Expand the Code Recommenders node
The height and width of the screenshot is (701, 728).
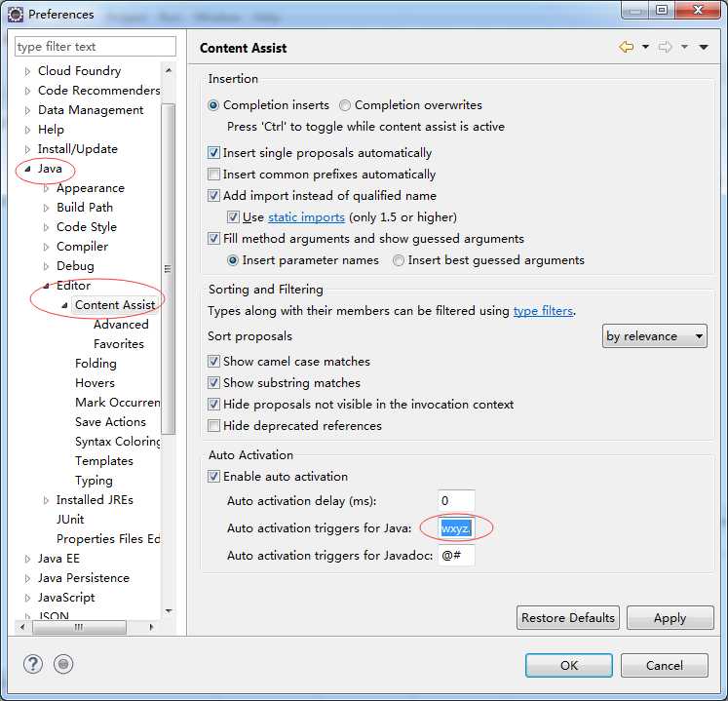click(x=27, y=91)
